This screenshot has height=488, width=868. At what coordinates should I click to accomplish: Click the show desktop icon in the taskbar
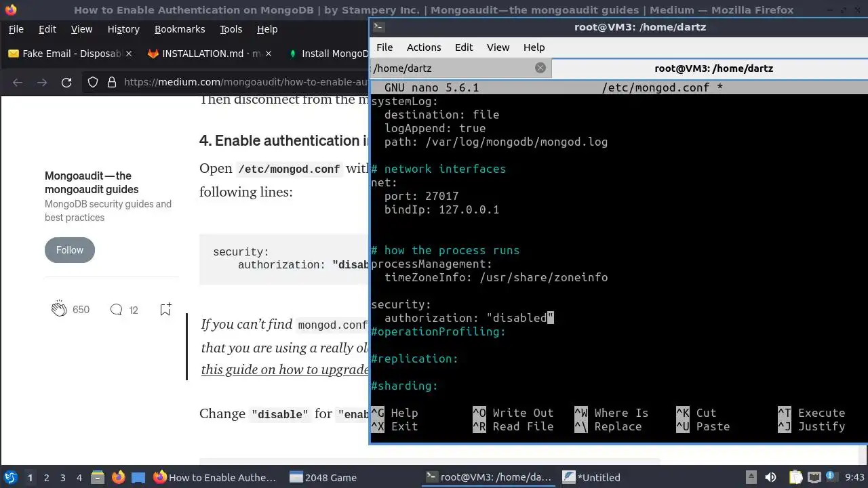pos(138,477)
